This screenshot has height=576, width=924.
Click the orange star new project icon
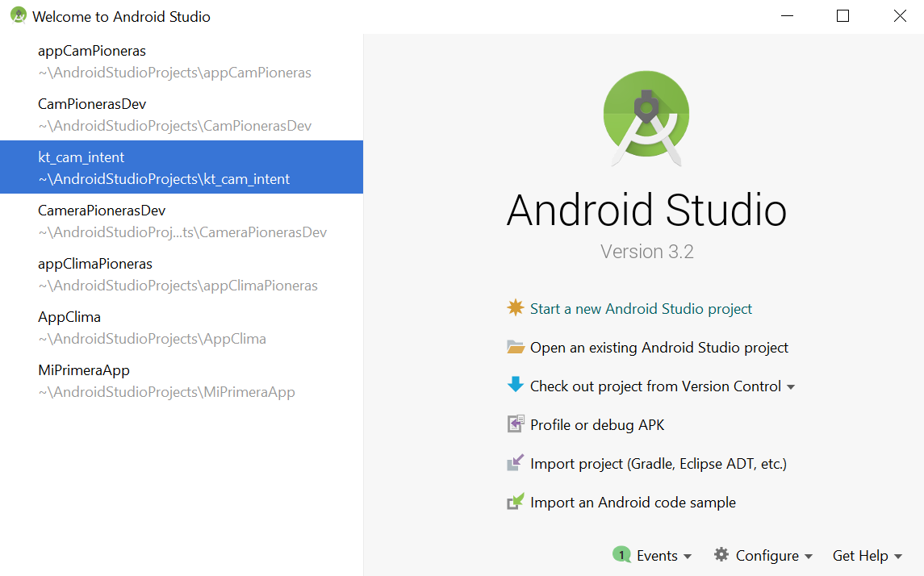pos(515,307)
